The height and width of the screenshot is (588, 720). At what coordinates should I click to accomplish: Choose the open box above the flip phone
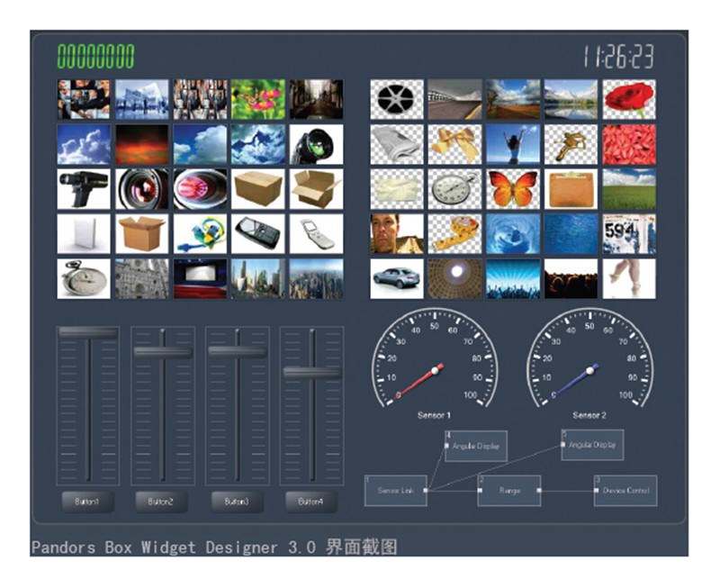[x=317, y=189]
